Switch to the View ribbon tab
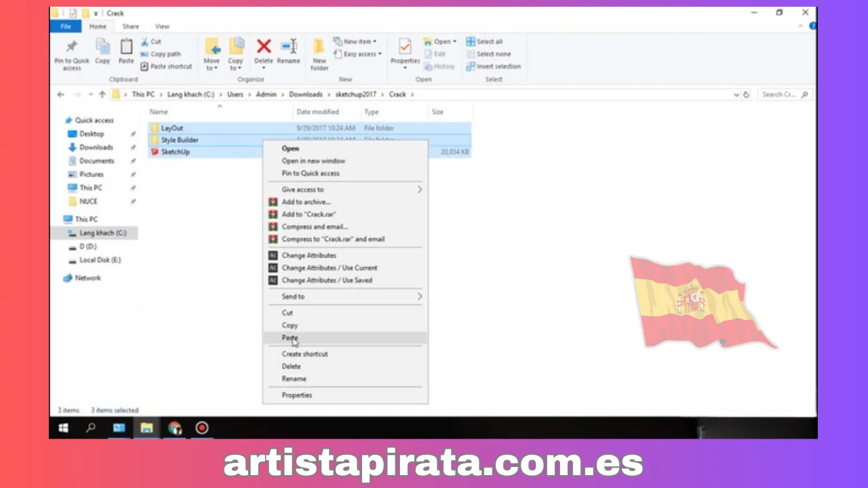Screen dimensions: 868x488 [162, 26]
